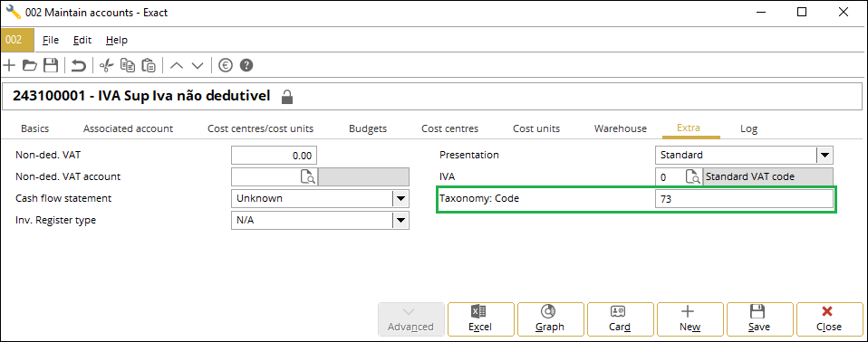Screen dimensions: 868x342
Task: Click the floppy disk save toolbar icon
Action: 51,65
